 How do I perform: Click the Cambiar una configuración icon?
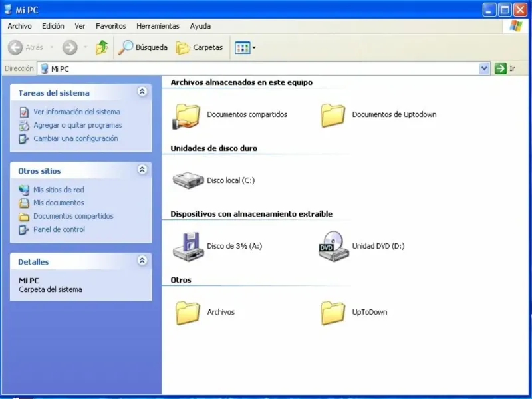pos(24,139)
